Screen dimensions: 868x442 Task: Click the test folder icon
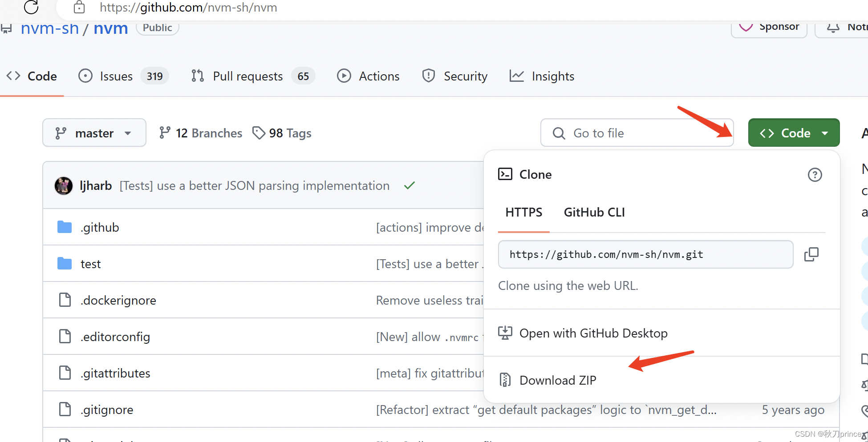point(65,263)
